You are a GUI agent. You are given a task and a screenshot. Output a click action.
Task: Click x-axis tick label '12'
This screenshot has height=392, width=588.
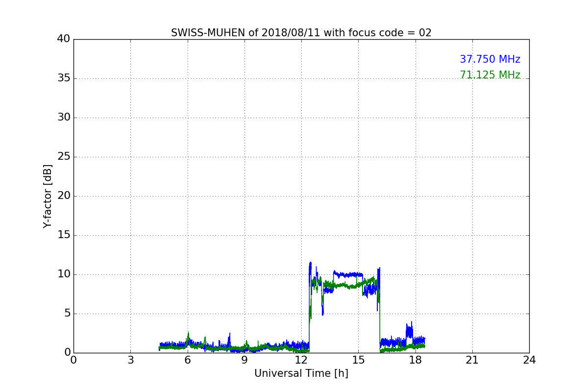[301, 360]
